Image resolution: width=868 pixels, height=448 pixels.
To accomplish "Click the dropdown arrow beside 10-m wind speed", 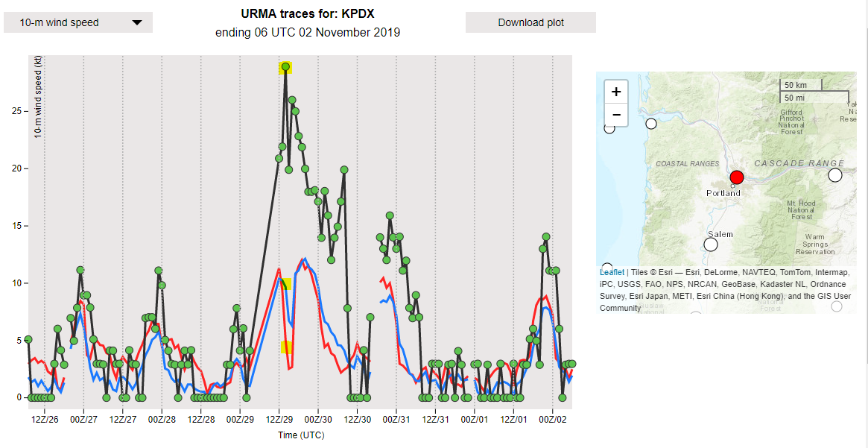I will [137, 22].
